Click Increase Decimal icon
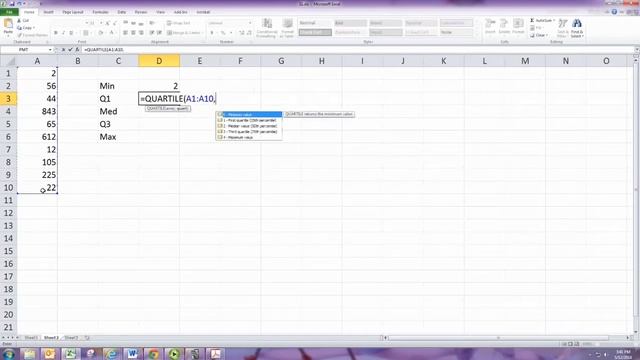Image resolution: width=640 pixels, height=360 pixels. 241,33
